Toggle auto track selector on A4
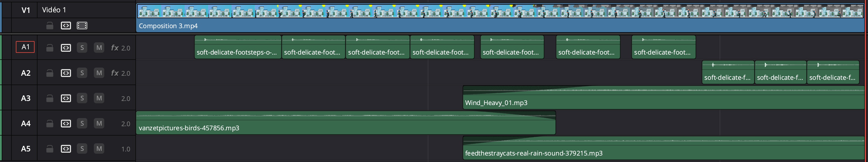 click(66, 124)
